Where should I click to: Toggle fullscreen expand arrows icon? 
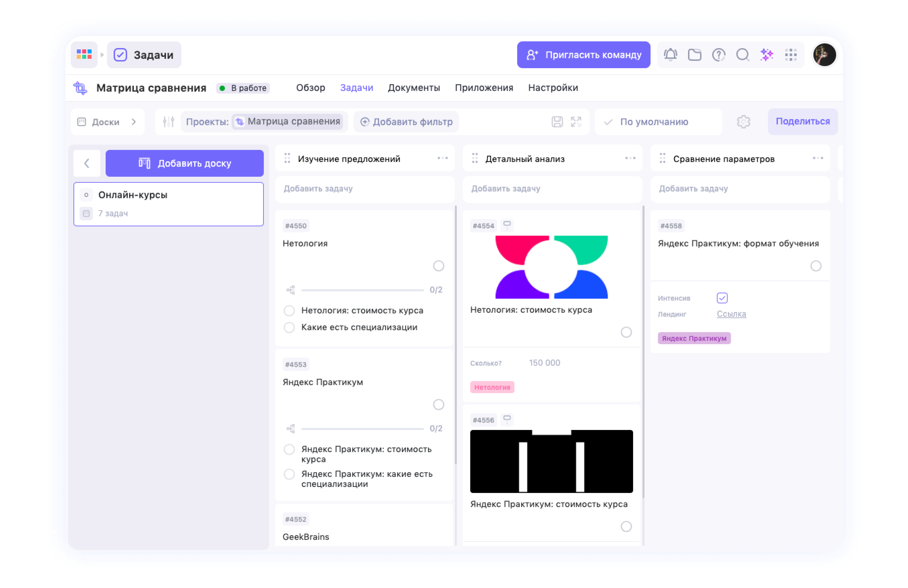point(576,122)
